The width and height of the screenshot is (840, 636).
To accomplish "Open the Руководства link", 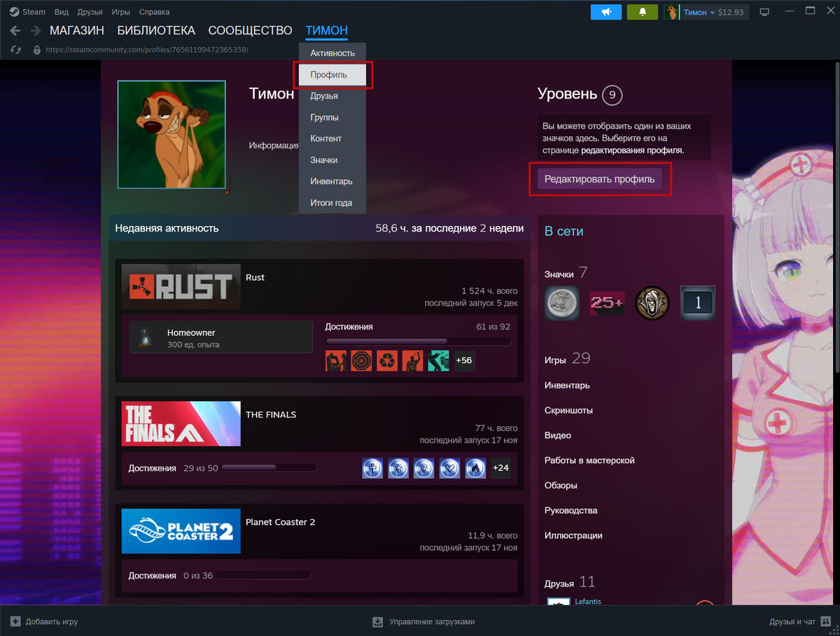I will 571,511.
